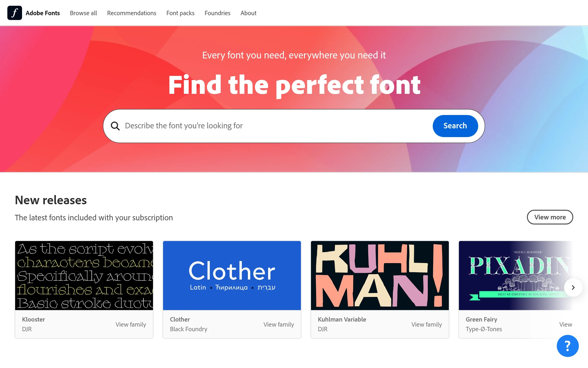The height and width of the screenshot is (368, 588).
Task: View family for Klooster
Action: [x=131, y=325]
